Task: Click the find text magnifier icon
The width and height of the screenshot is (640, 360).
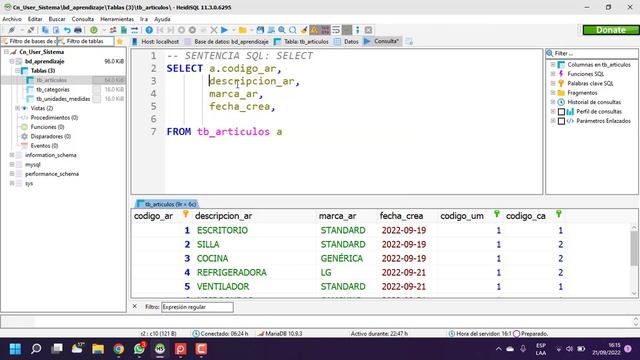Action: [282, 30]
